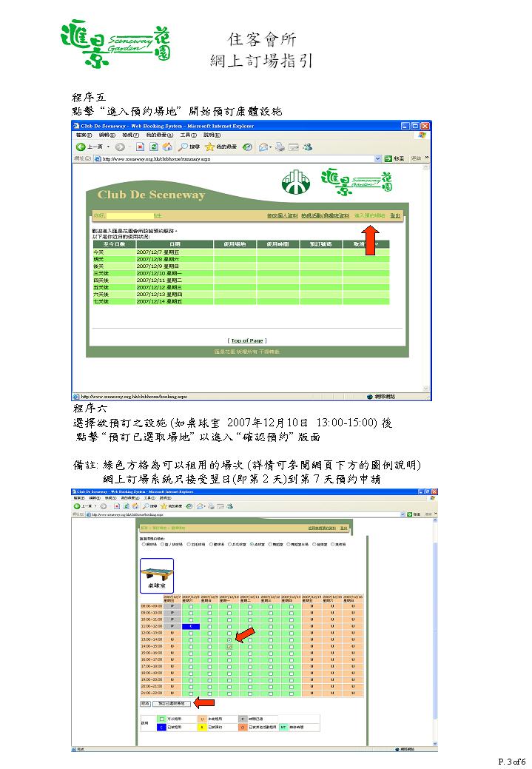Image resolution: width=532 pixels, height=769 pixels.
Task: Open the 我的最愛(A) menu in the summary.aspx browser window
Action: click(159, 135)
